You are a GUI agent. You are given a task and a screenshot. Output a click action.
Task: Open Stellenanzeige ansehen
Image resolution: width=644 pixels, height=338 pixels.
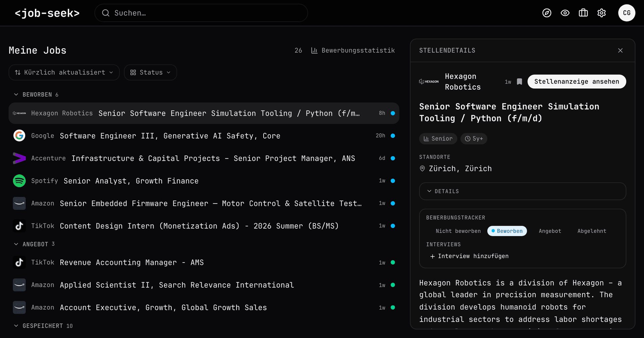[x=577, y=81]
